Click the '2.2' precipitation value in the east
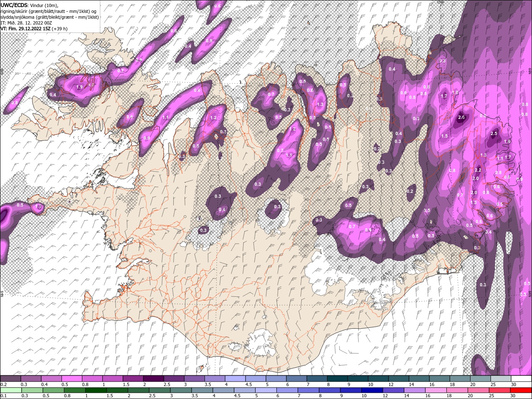Image resolution: width=532 pixels, height=399 pixels. [x=478, y=170]
